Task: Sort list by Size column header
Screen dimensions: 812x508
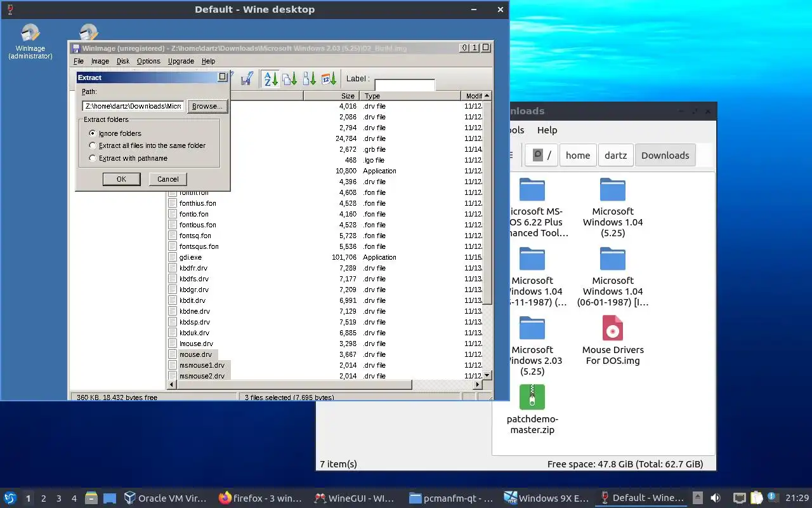Action: pos(331,96)
